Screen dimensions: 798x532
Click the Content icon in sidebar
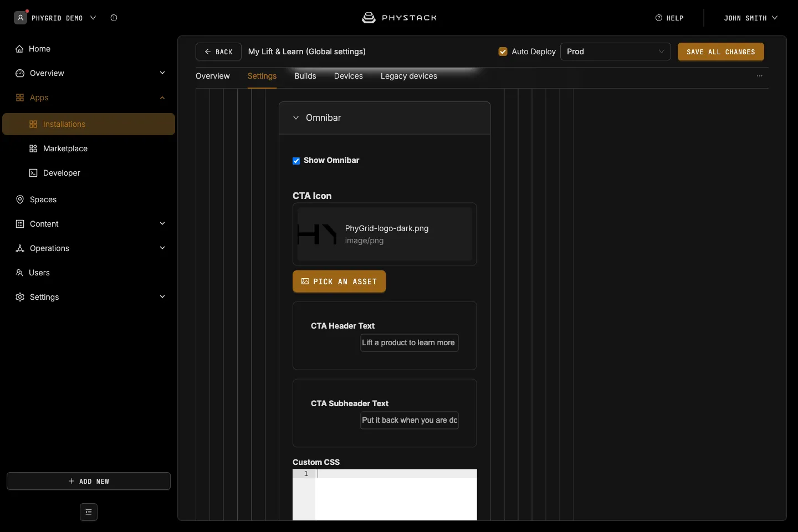pyautogui.click(x=20, y=224)
